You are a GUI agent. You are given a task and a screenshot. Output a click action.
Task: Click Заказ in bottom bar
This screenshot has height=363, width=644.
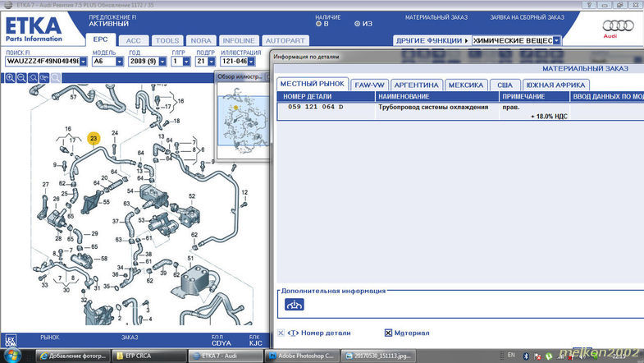click(x=130, y=337)
